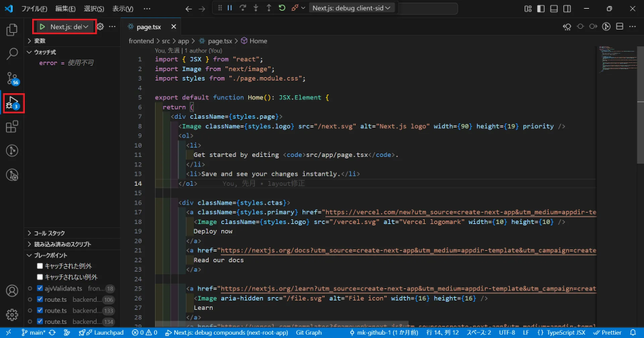Screen dimensions: 644x338
Task: Click the UTF-8 encoding indicator
Action: pos(507,333)
